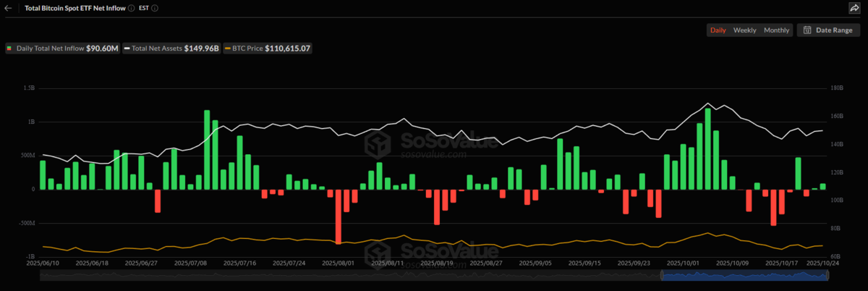This screenshot has width=868, height=291.
Task: Switch to the Monthly view
Action: pos(776,30)
